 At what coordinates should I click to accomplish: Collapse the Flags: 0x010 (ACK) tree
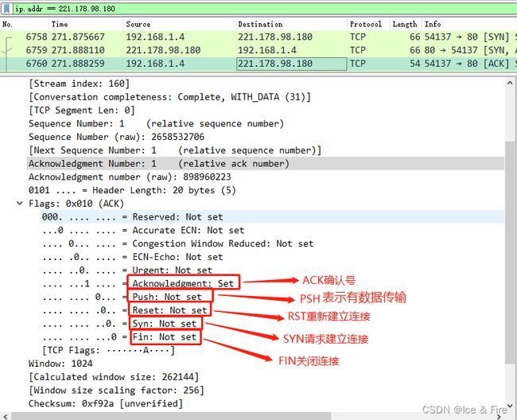click(20, 204)
